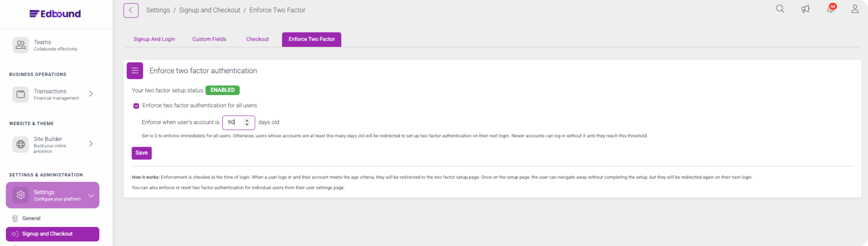The height and width of the screenshot is (246, 868).
Task: Click the Teams people icon in sidebar
Action: [x=20, y=45]
